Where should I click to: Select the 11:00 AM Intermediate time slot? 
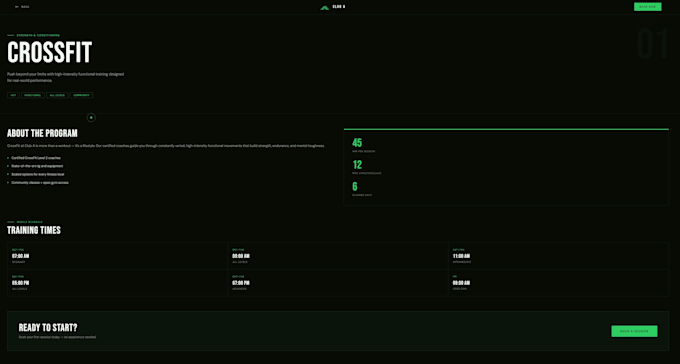pos(558,256)
